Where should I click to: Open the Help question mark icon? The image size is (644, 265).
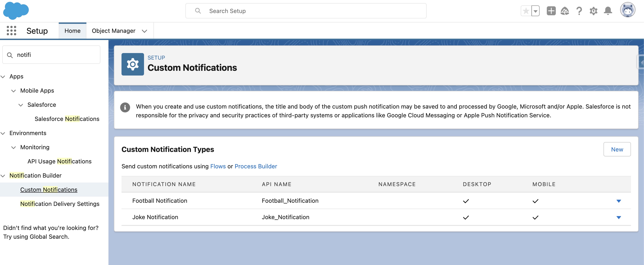tap(579, 11)
